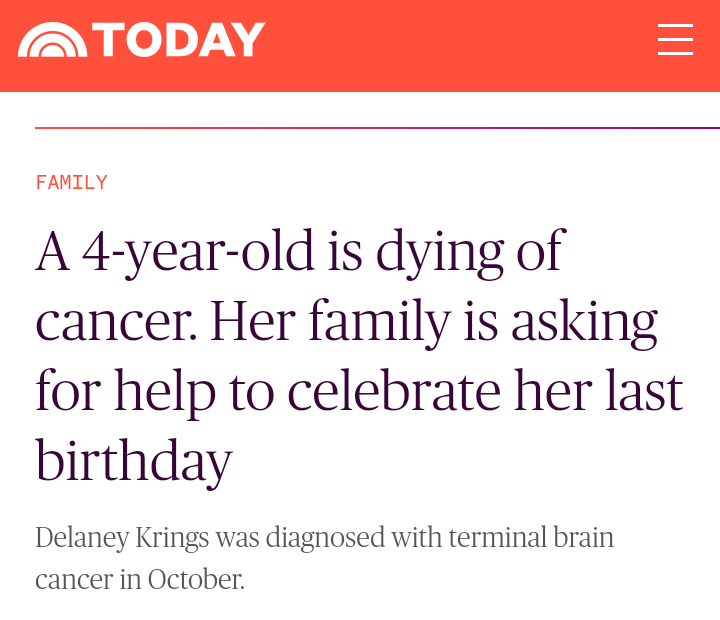This screenshot has width=720, height=620.
Task: Click the headline's first line, 'A 4-year-old is dying of'
Action: coord(300,251)
